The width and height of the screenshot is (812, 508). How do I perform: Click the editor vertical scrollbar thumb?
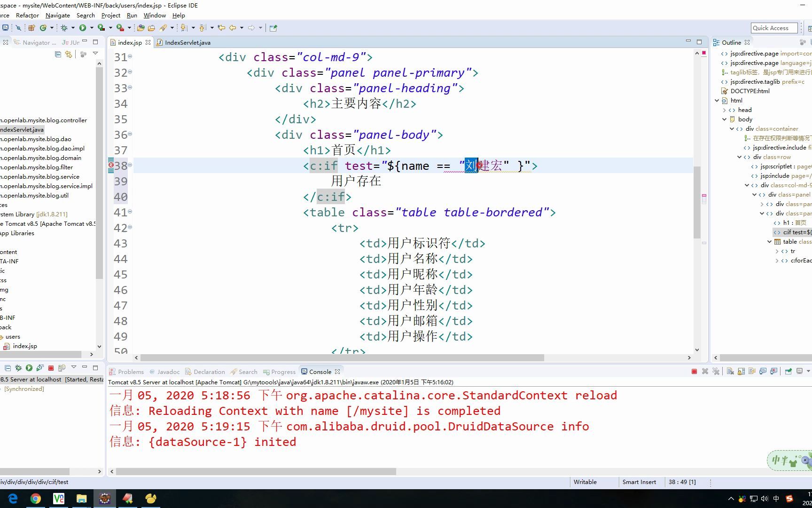(x=697, y=202)
